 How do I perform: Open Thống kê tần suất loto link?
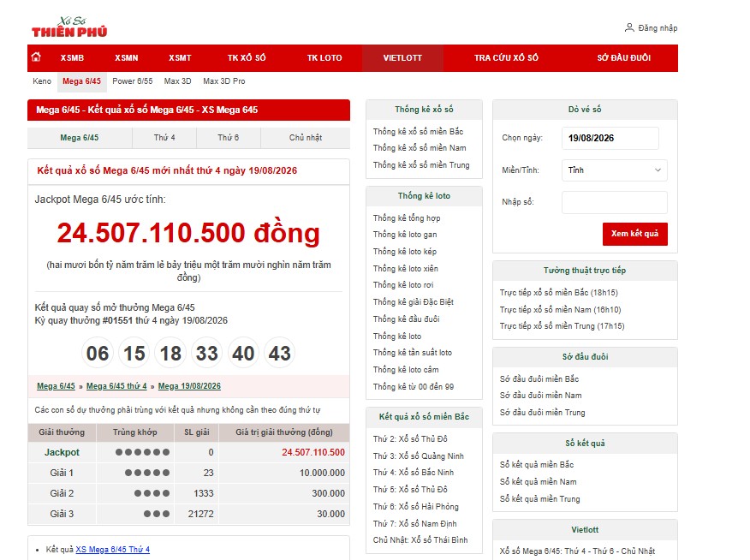coord(413,353)
